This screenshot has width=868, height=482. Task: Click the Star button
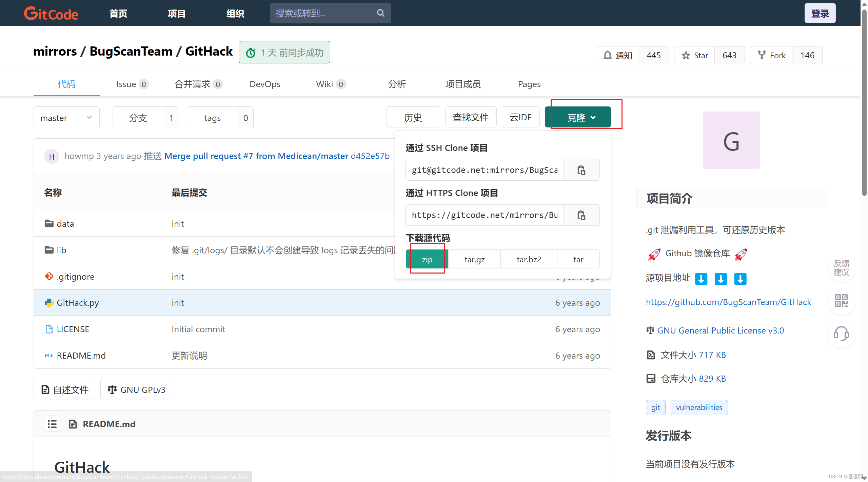(694, 55)
